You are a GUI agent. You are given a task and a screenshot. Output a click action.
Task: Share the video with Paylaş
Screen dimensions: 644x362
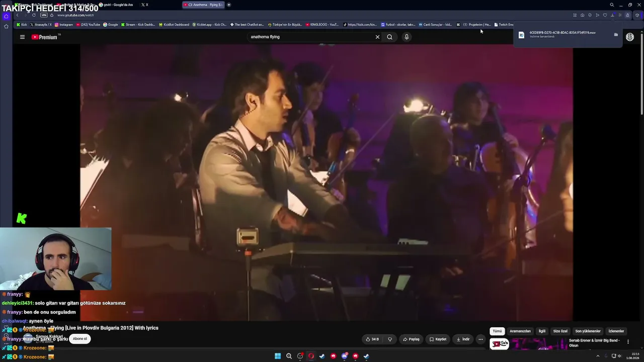coord(411,339)
